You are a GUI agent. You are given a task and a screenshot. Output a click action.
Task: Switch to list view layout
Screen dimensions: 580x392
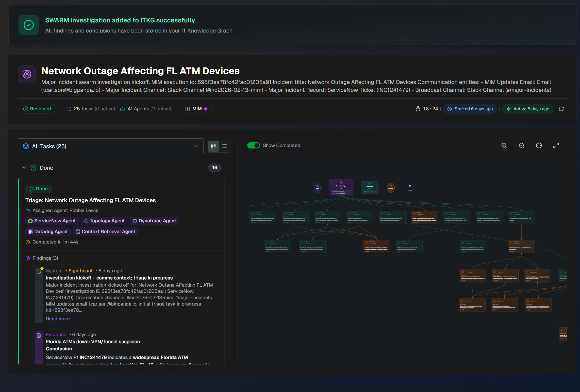tap(224, 146)
